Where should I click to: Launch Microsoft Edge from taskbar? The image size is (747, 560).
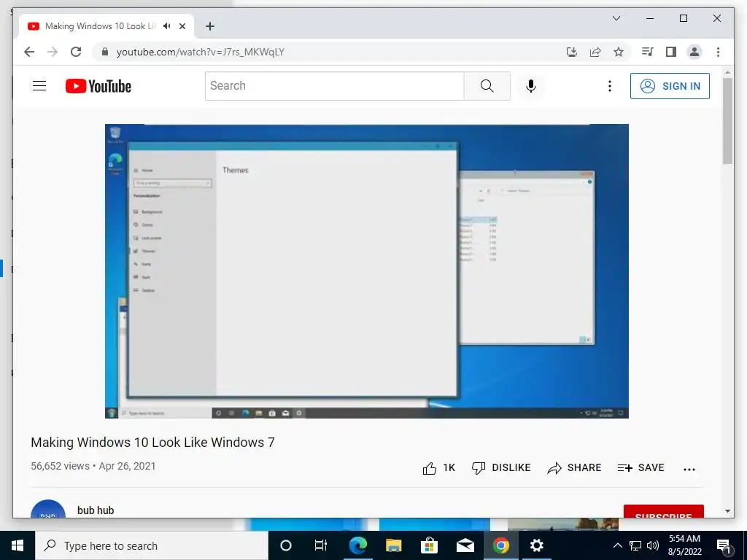coord(357,545)
